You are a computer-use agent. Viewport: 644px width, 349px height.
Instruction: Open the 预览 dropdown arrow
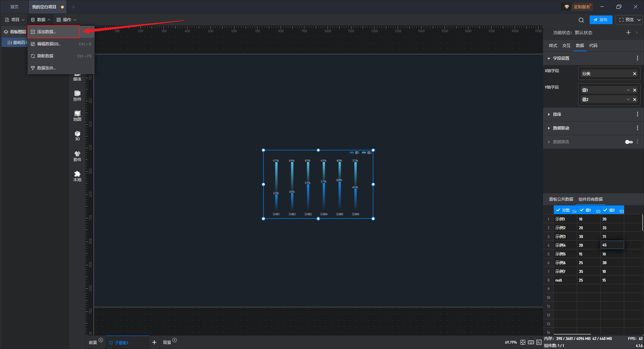[639, 20]
